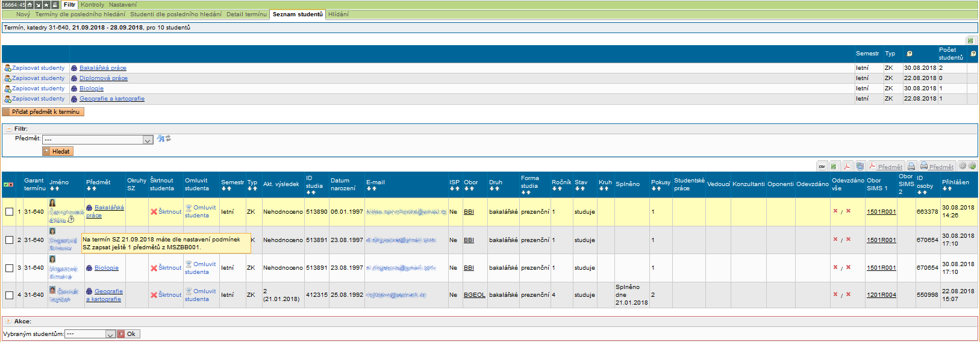Screen dimensions: 980x342
Task: Click Obor SIMS code 1201R004 link
Action: [x=881, y=295]
